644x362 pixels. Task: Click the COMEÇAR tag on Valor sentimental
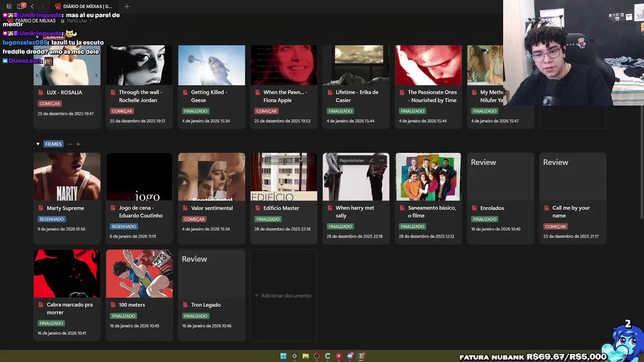pyautogui.click(x=194, y=219)
